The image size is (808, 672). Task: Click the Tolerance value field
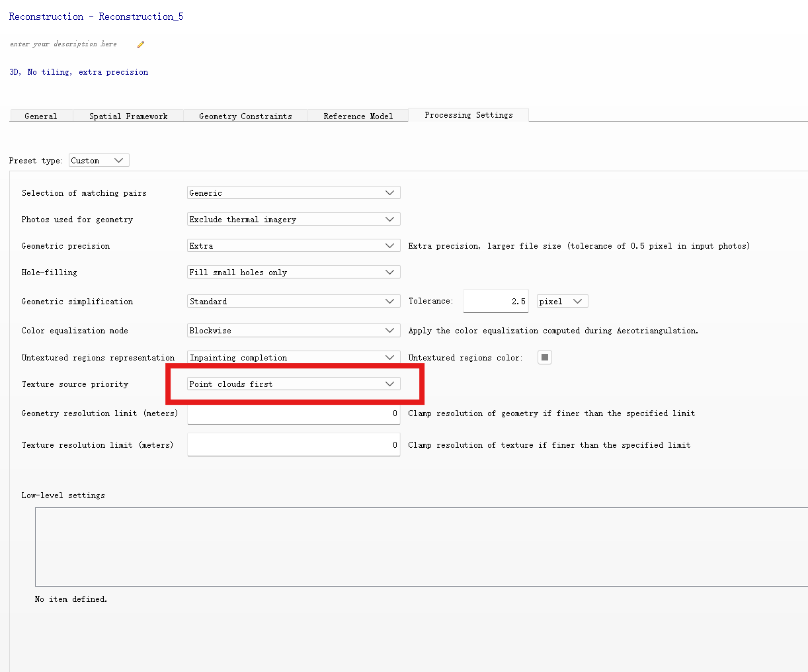(496, 301)
